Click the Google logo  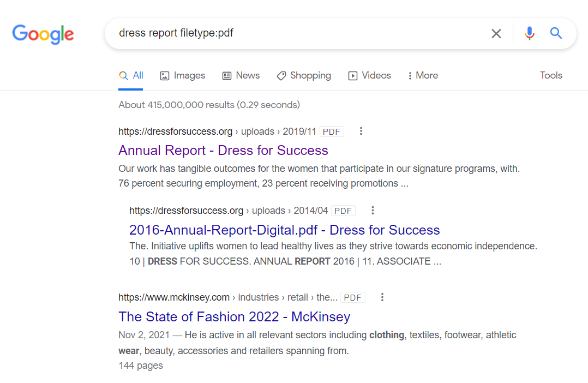[x=43, y=34]
